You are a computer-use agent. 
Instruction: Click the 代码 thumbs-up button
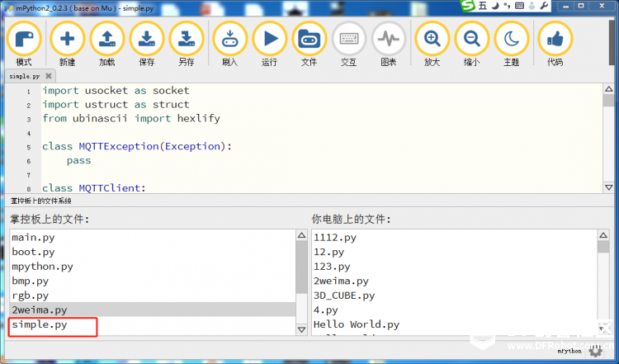click(555, 44)
